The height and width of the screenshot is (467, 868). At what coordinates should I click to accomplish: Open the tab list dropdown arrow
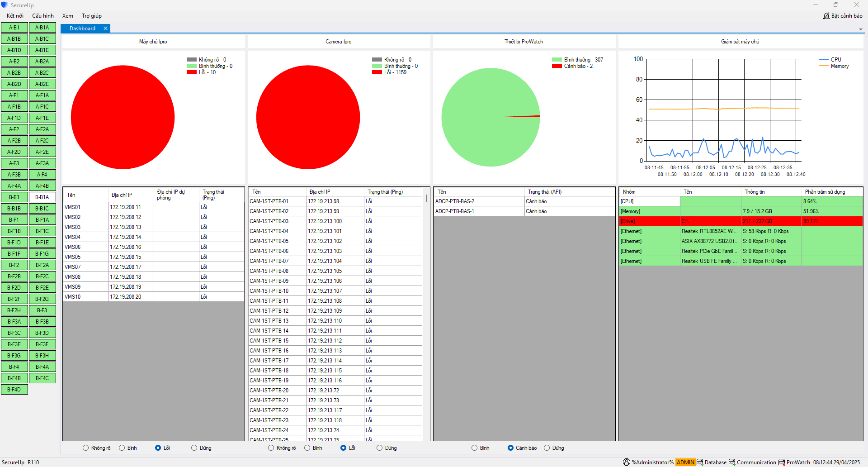[860, 29]
